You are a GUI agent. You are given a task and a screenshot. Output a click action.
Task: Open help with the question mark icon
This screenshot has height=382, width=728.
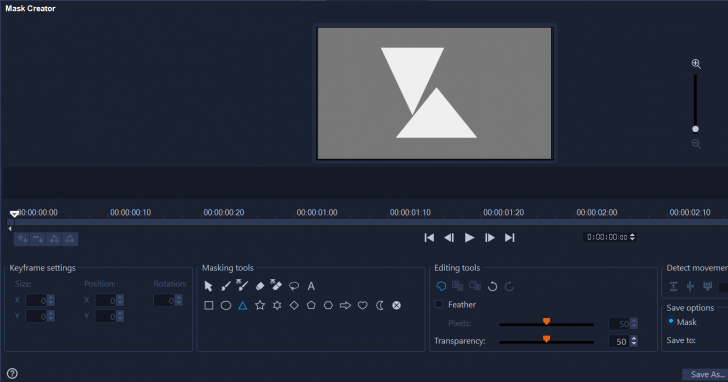click(x=13, y=373)
